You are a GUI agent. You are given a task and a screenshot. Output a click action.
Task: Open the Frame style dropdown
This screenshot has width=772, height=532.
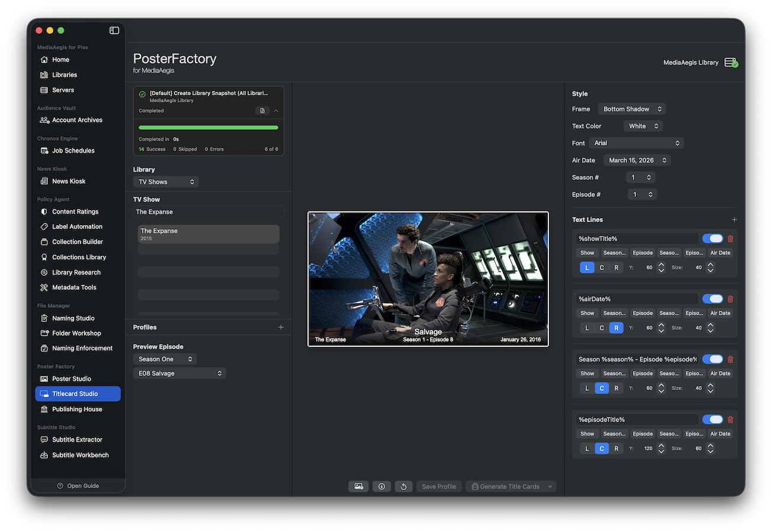click(x=632, y=109)
